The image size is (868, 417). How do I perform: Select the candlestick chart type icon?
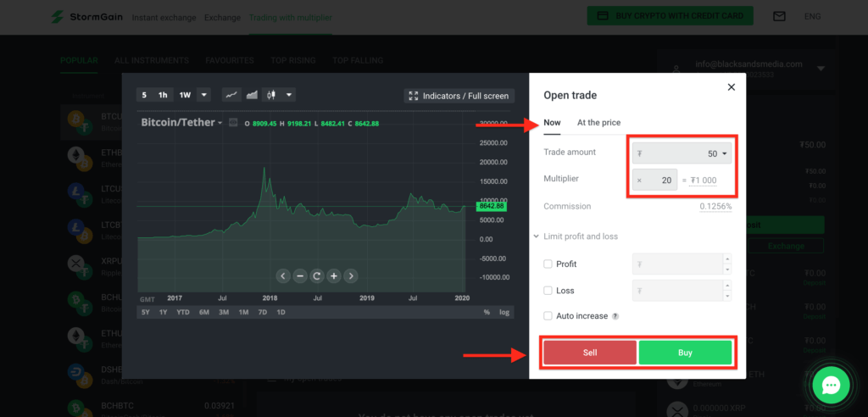coord(271,95)
